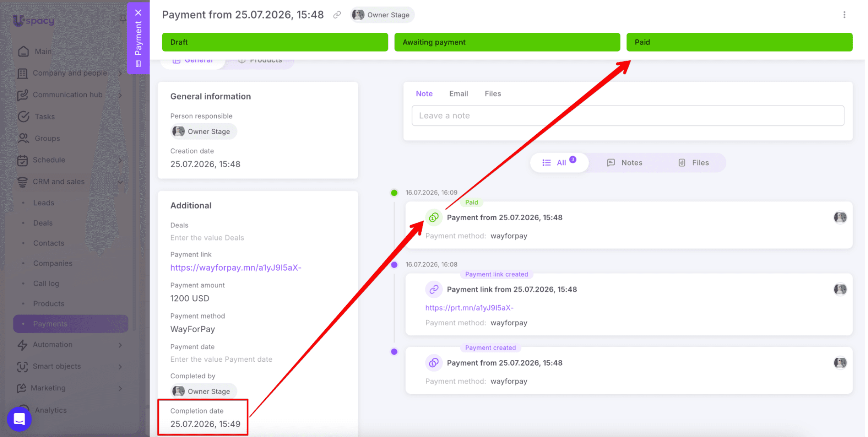Click completion date 25.07.2026, 15:49
868x437 pixels.
pyautogui.click(x=205, y=424)
